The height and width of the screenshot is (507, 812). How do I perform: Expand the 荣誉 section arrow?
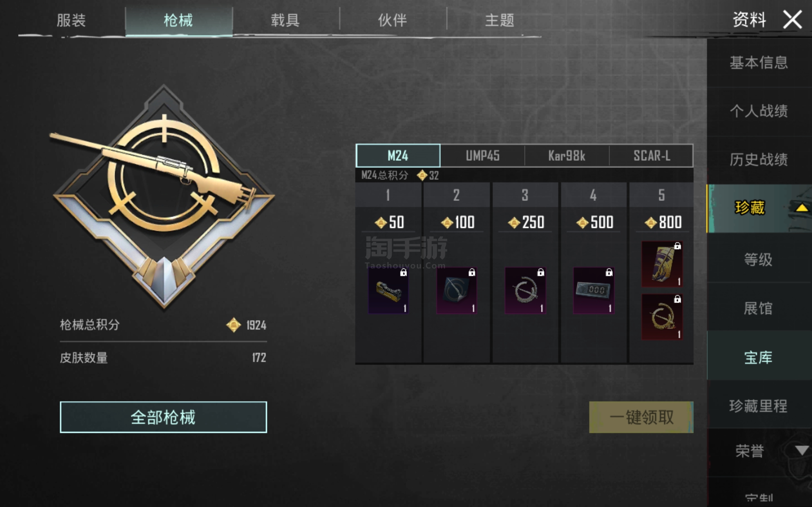pyautogui.click(x=802, y=450)
